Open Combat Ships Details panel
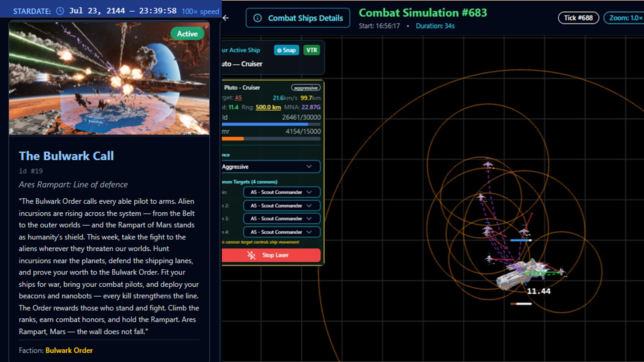Viewport: 644px width, 362px height. [298, 18]
